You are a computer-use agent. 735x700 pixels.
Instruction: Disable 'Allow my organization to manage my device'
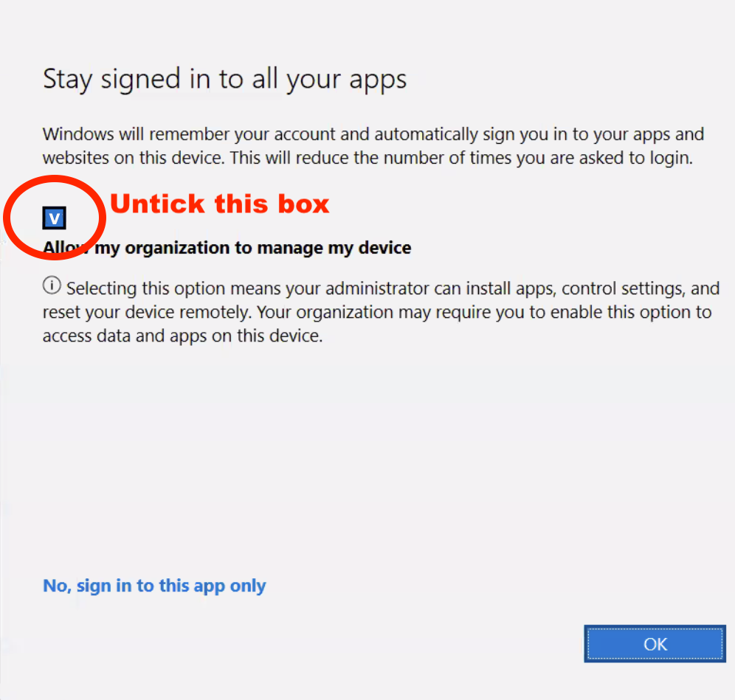point(55,218)
